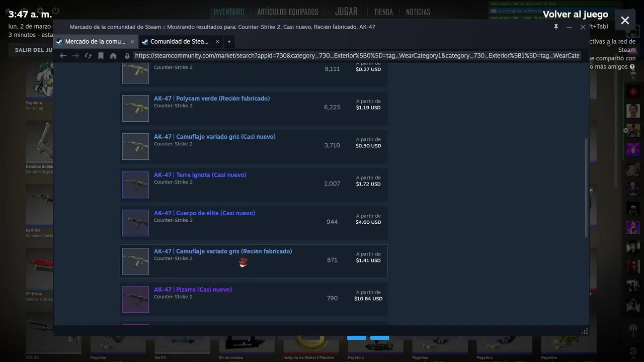This screenshot has height=362, width=644.
Task: Click the 1,007 quantity value
Action: pos(332,184)
